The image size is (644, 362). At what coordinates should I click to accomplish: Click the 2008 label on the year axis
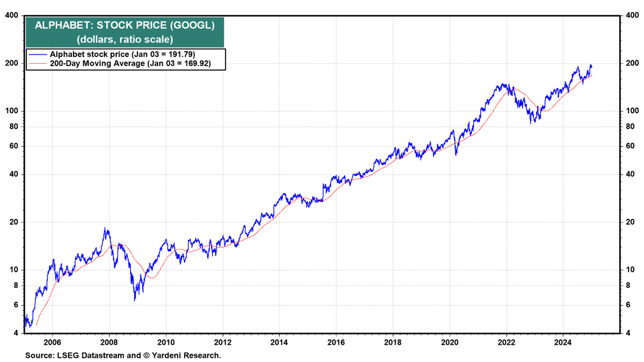109,342
